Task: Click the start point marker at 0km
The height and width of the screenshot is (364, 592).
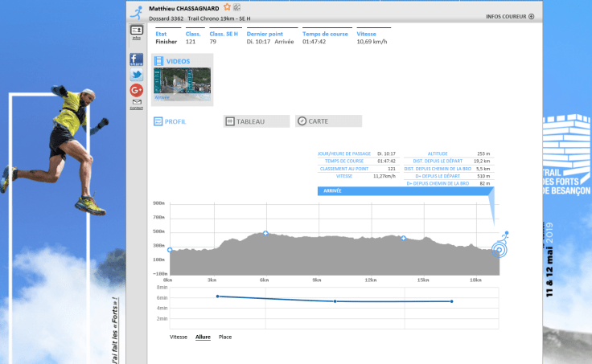Action: 170,250
